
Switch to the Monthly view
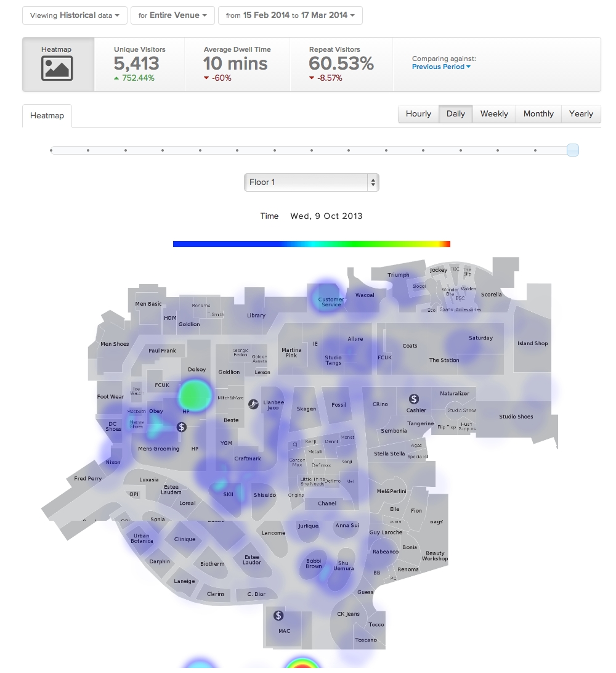[538, 114]
